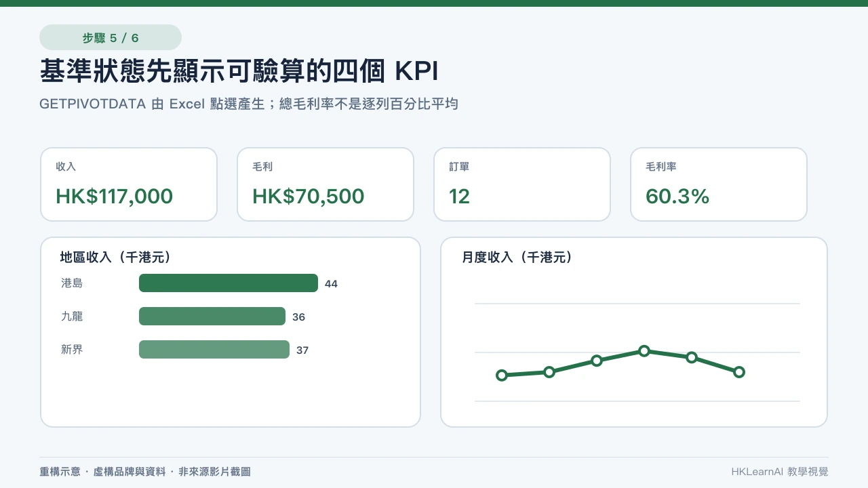
Task: Select the 毛利率 card label
Action: point(661,166)
